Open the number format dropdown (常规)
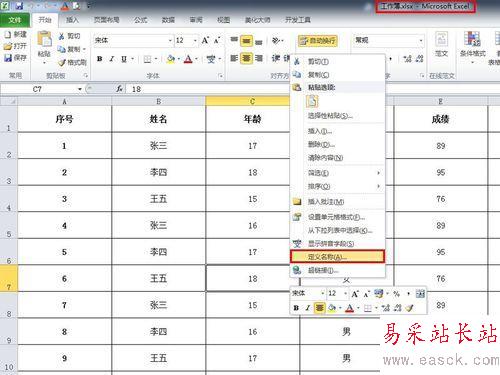Screen dimensions: 500x375 click(x=421, y=40)
